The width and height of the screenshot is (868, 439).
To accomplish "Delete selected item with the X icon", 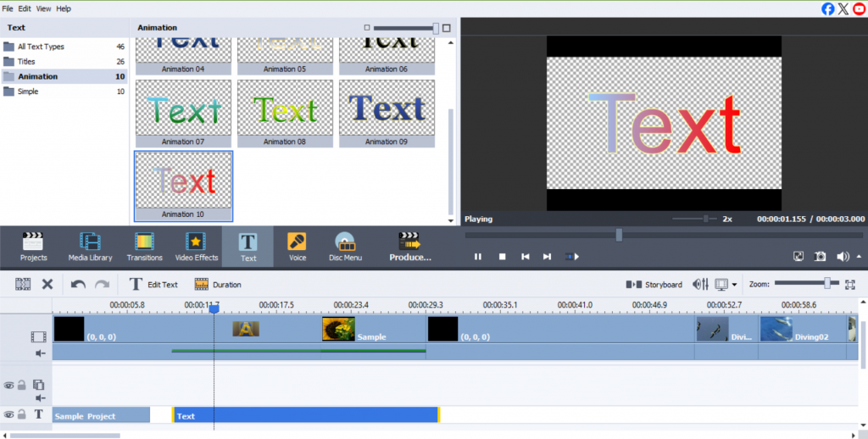I will (x=47, y=285).
